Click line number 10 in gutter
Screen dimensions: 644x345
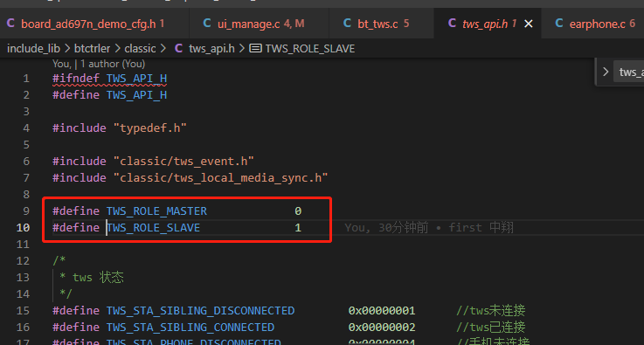point(23,228)
